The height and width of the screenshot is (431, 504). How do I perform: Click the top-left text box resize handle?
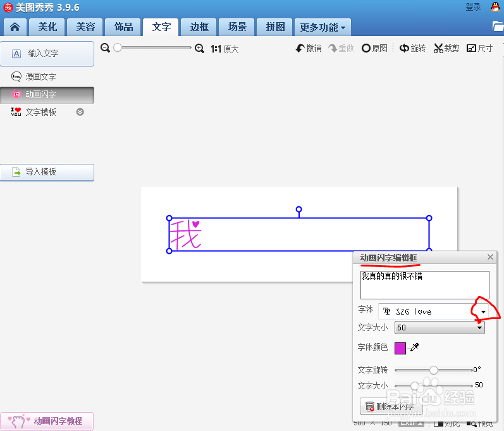pyautogui.click(x=169, y=218)
